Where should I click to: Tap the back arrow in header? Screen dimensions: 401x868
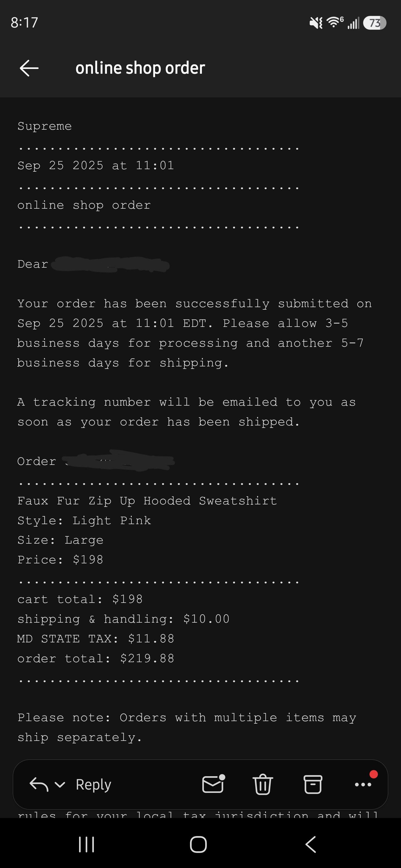click(x=29, y=68)
